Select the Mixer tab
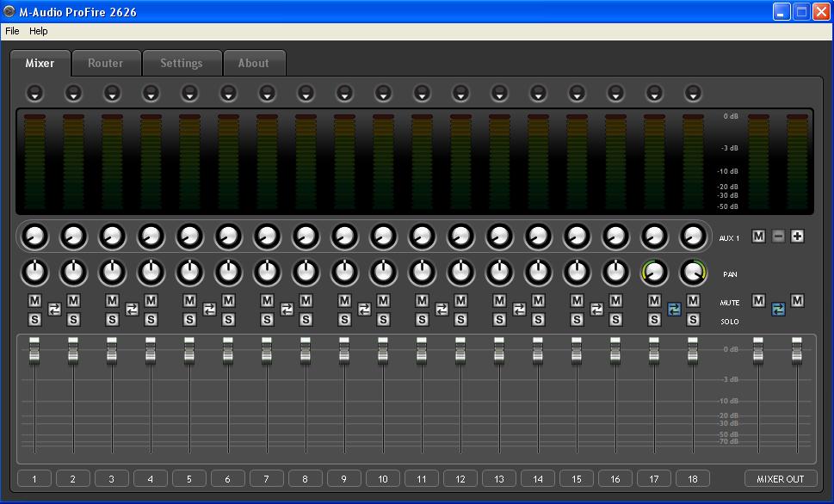This screenshot has height=504, width=834. (40, 63)
